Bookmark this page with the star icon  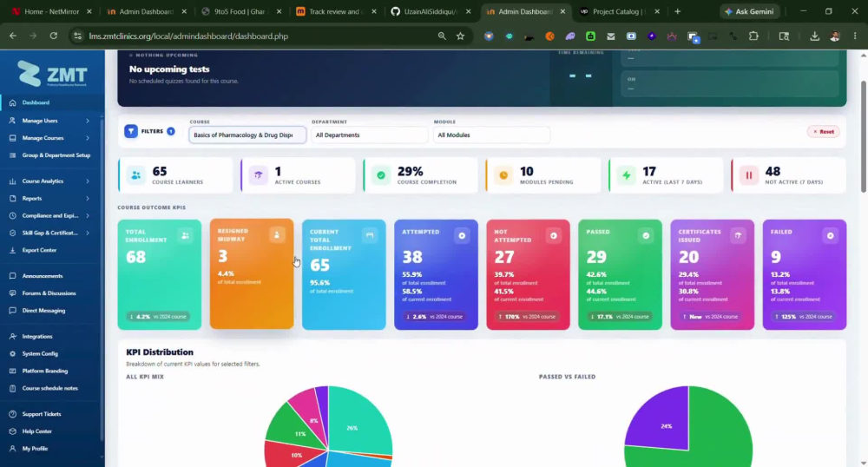pyautogui.click(x=460, y=36)
